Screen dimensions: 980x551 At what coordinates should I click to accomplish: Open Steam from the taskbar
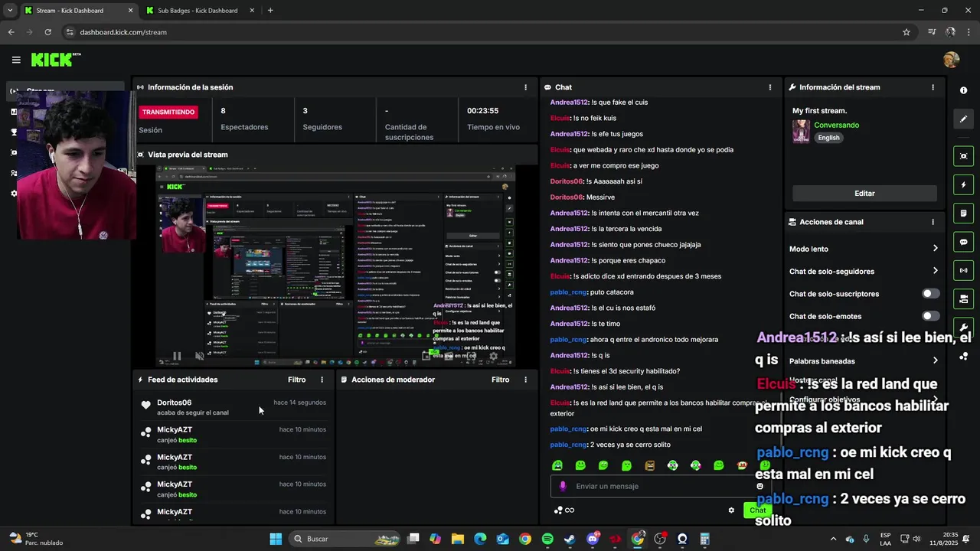pyautogui.click(x=570, y=539)
